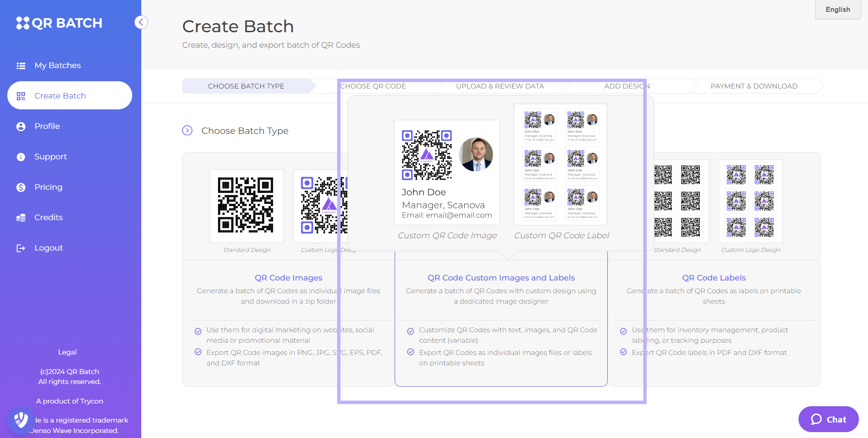The image size is (868, 438).
Task: Collapse the sidebar with the chevron button
Action: (141, 22)
